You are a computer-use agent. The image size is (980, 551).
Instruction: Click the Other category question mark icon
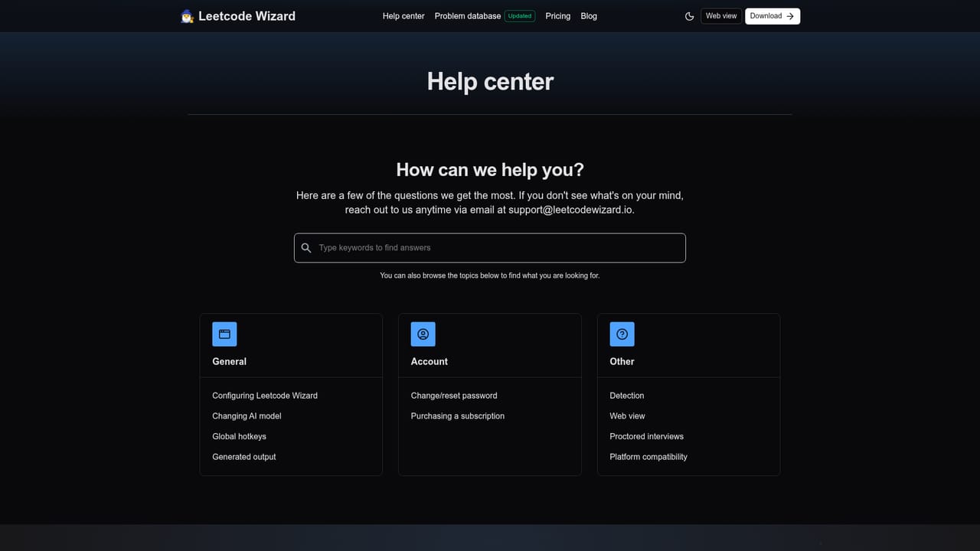point(622,334)
